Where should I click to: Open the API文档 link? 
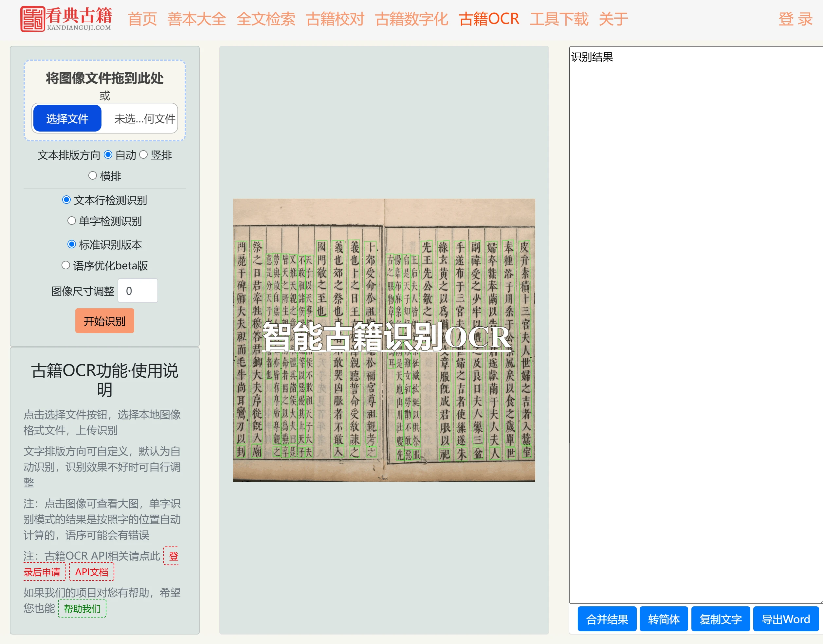92,572
